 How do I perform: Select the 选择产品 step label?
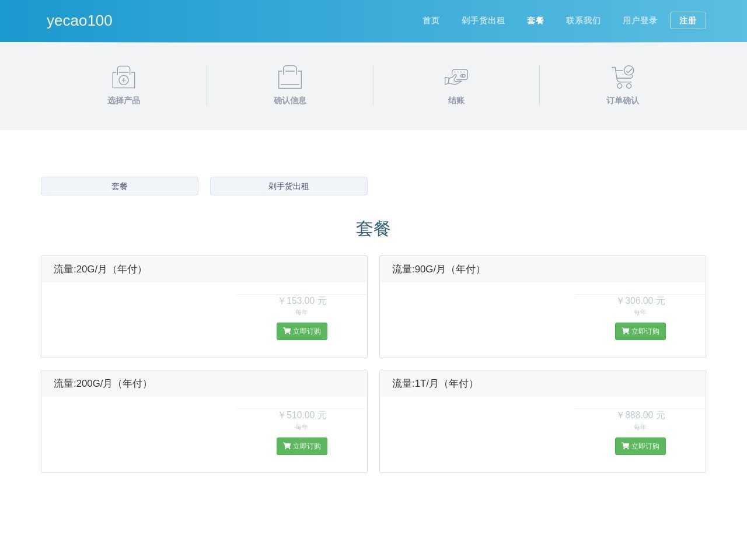click(x=124, y=100)
